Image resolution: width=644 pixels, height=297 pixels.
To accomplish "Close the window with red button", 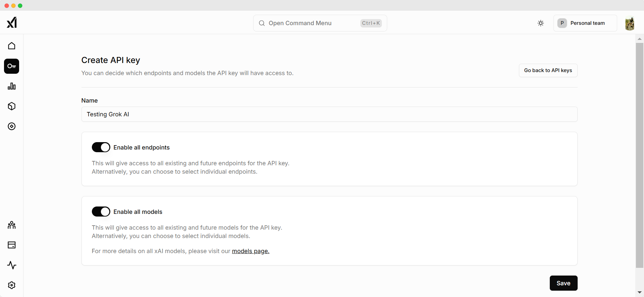I will tap(7, 6).
